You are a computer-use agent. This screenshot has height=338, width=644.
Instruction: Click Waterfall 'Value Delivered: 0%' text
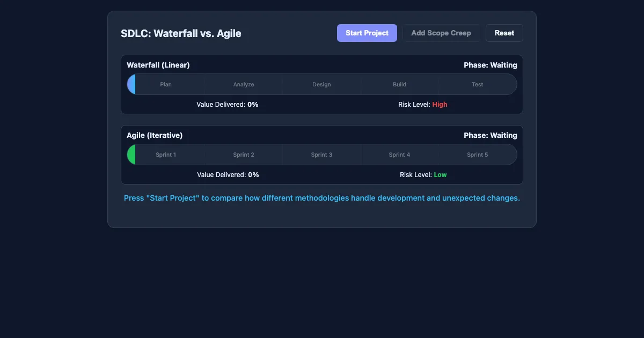(x=228, y=105)
